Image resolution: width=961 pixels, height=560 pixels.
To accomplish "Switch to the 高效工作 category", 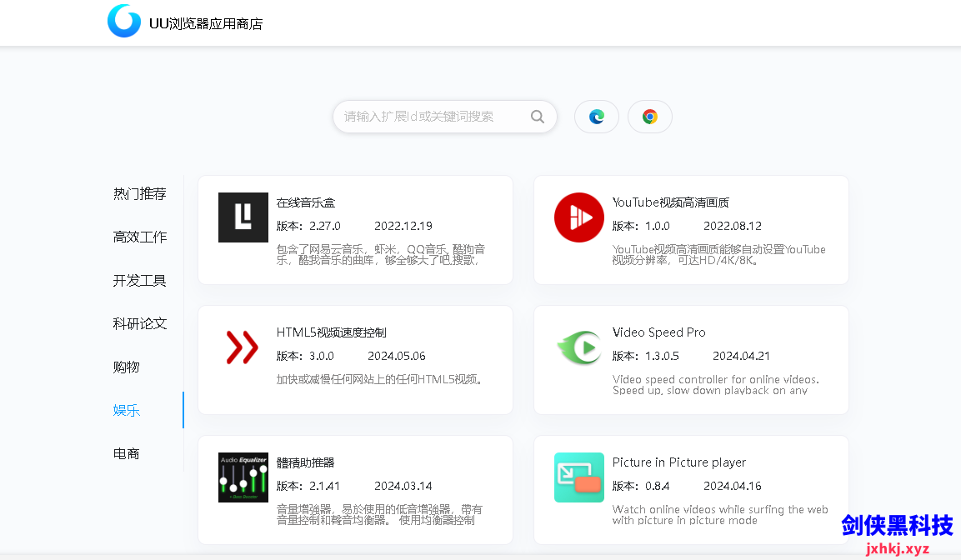I will click(x=140, y=237).
